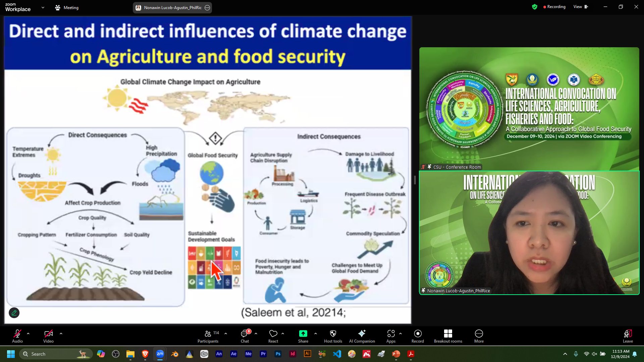Toggle the meeting Record button
The width and height of the screenshot is (644, 362).
click(x=418, y=336)
